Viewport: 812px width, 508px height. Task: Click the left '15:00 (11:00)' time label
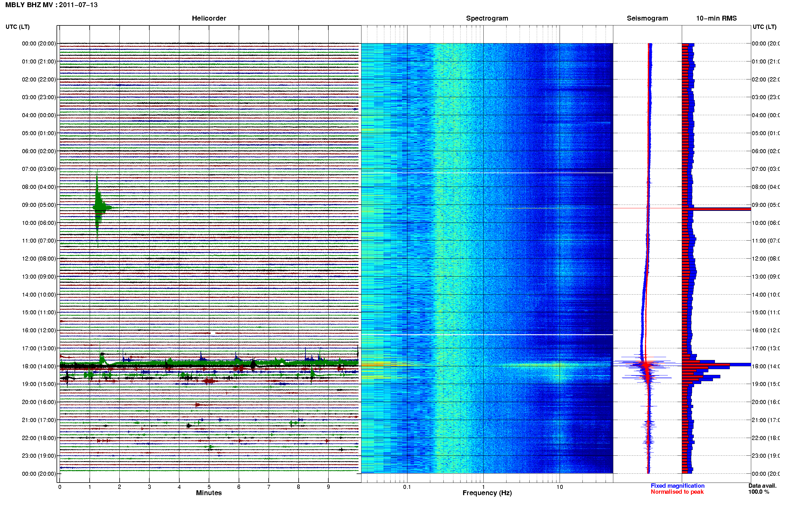pyautogui.click(x=39, y=313)
